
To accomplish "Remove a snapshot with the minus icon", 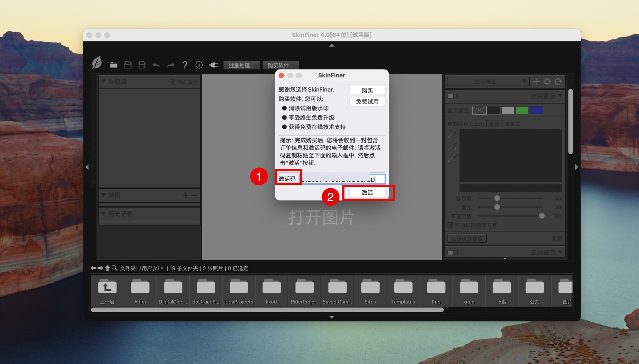I will coord(194,195).
